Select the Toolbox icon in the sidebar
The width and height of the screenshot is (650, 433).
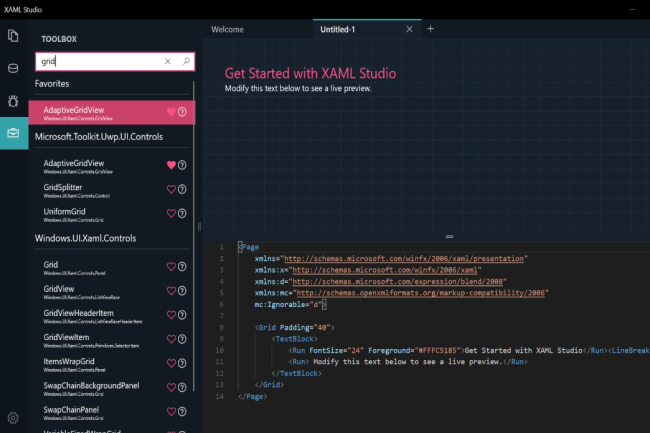(14, 132)
